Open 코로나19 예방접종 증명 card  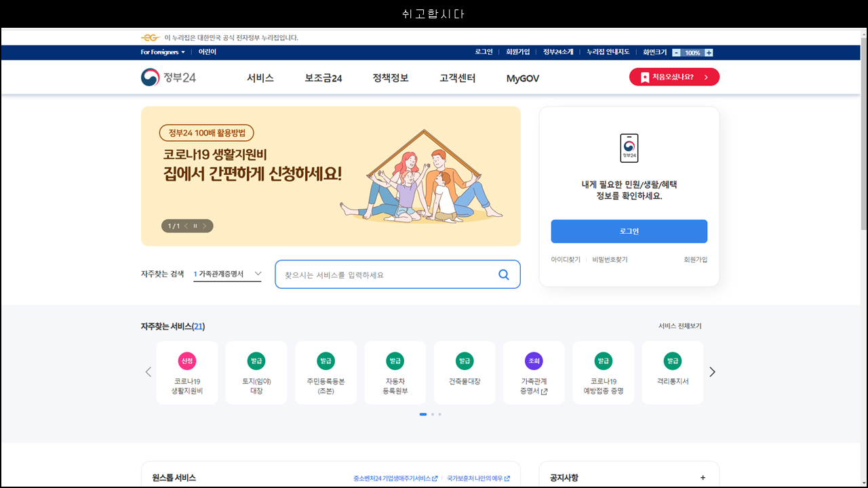tap(604, 373)
